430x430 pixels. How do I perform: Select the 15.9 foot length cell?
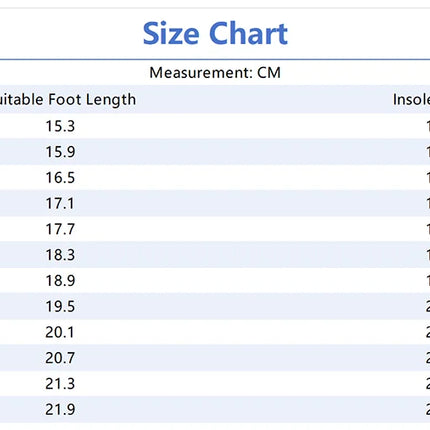point(60,152)
